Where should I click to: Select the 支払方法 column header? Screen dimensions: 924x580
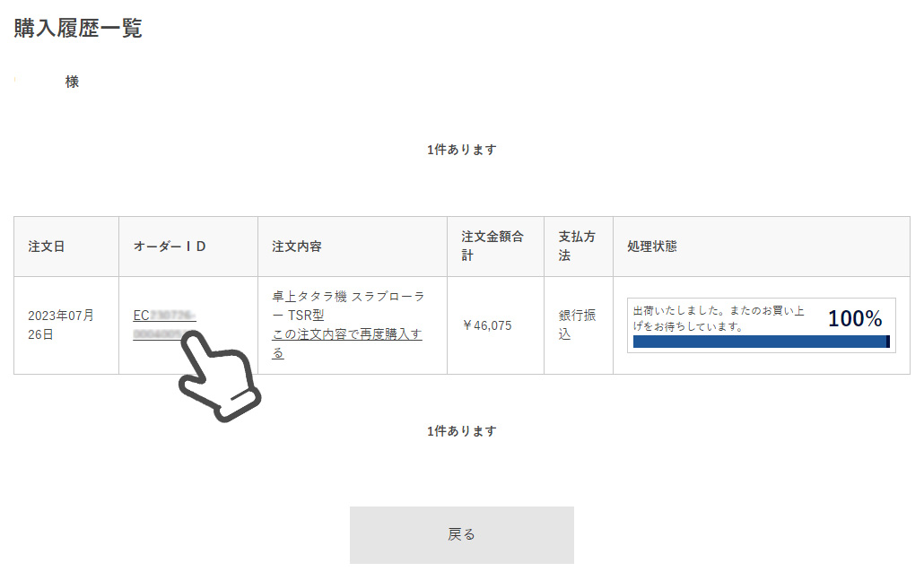coord(577,246)
